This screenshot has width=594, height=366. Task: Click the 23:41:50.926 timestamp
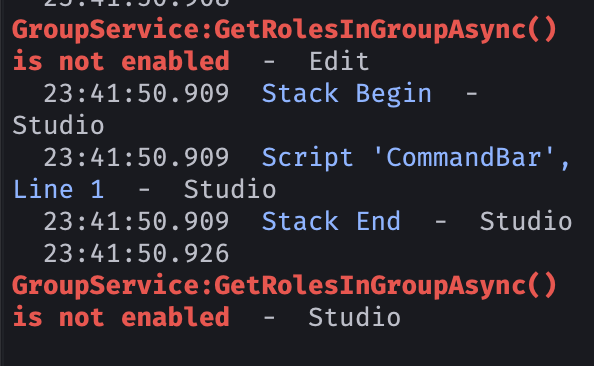136,253
